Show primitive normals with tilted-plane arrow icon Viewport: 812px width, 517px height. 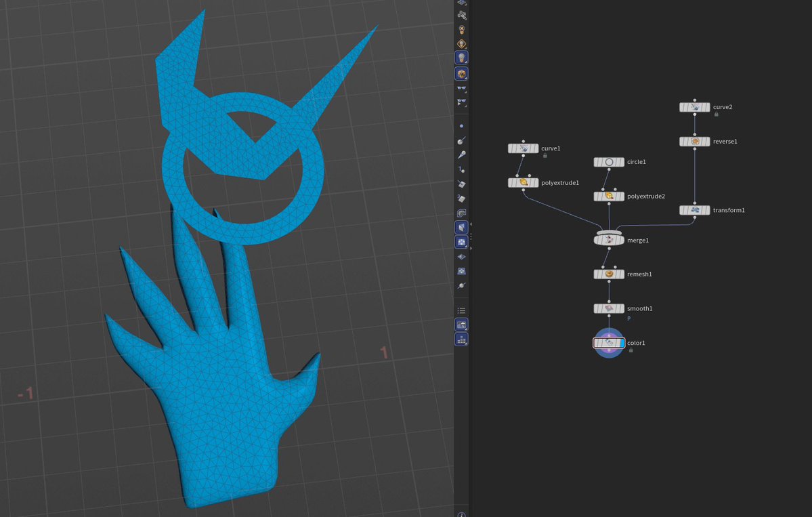[x=461, y=184]
